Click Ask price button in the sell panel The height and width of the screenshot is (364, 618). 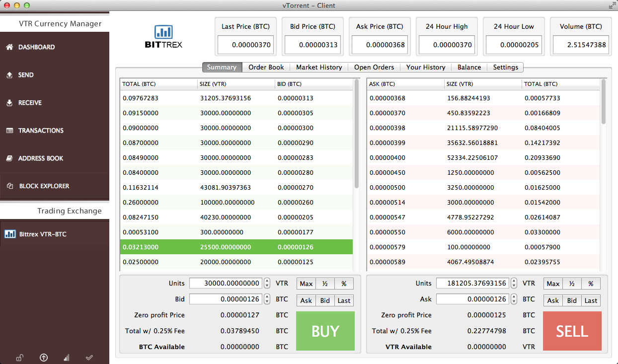553,300
